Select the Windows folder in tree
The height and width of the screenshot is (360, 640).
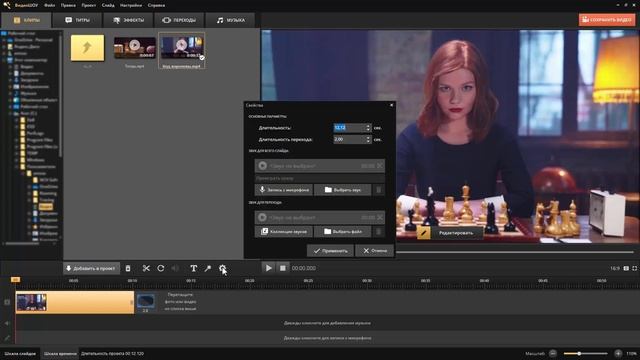tap(36, 160)
